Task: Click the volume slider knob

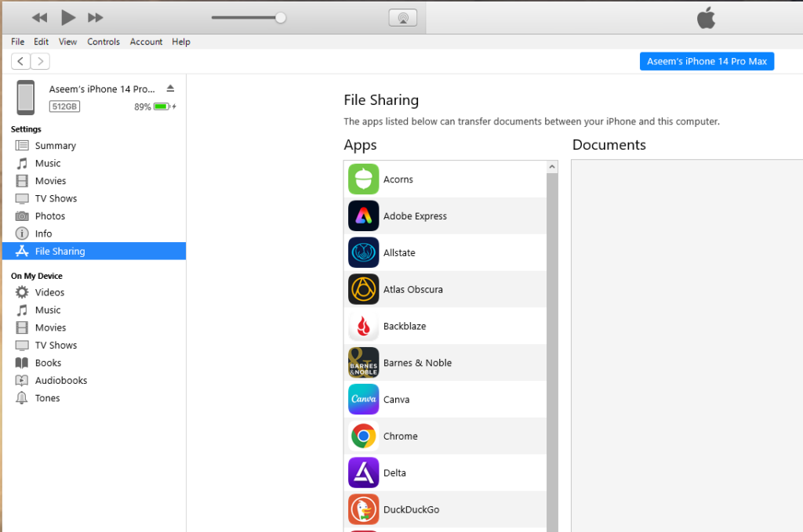Action: click(x=280, y=18)
